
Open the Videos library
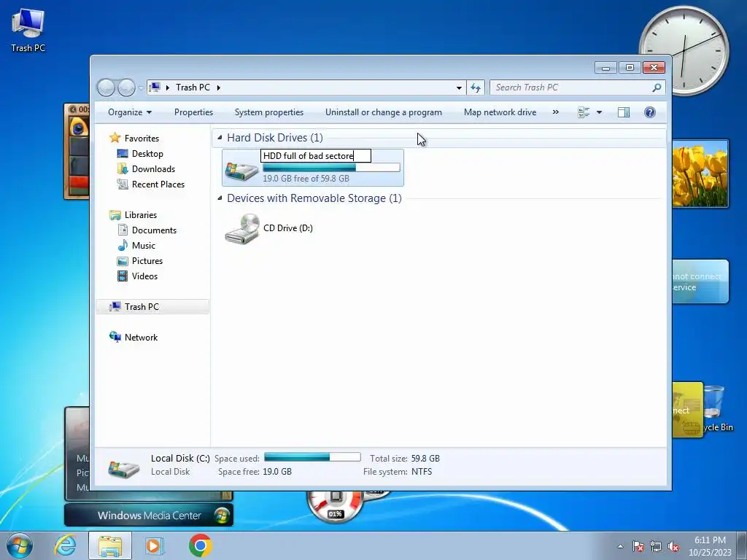[144, 276]
